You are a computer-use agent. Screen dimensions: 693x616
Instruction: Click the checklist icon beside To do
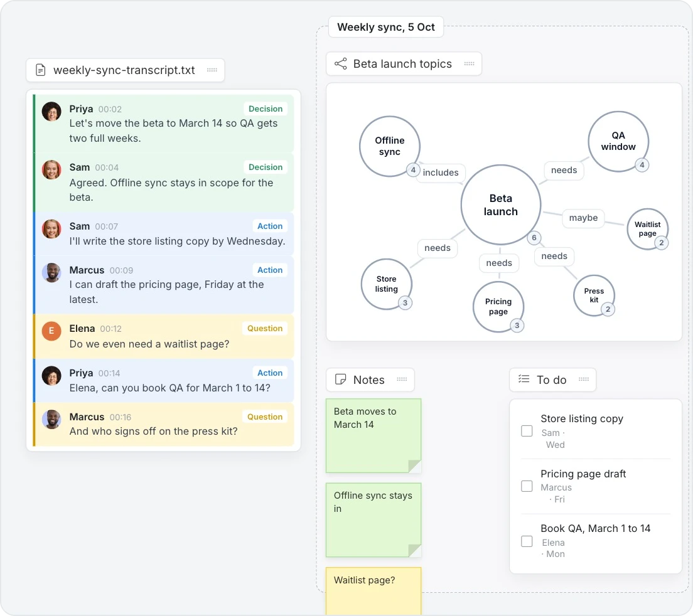click(x=524, y=379)
